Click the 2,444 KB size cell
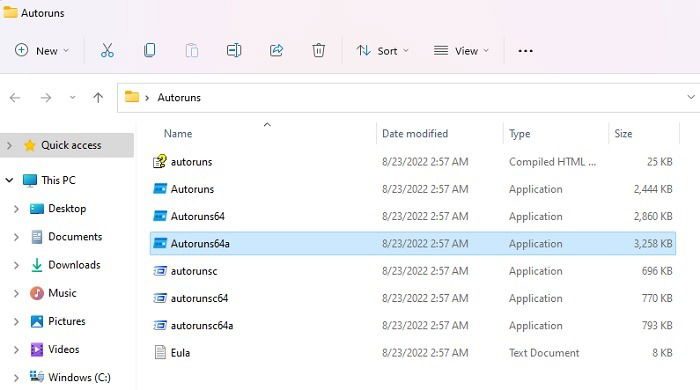Screen dimensions: 700x390 (653, 189)
